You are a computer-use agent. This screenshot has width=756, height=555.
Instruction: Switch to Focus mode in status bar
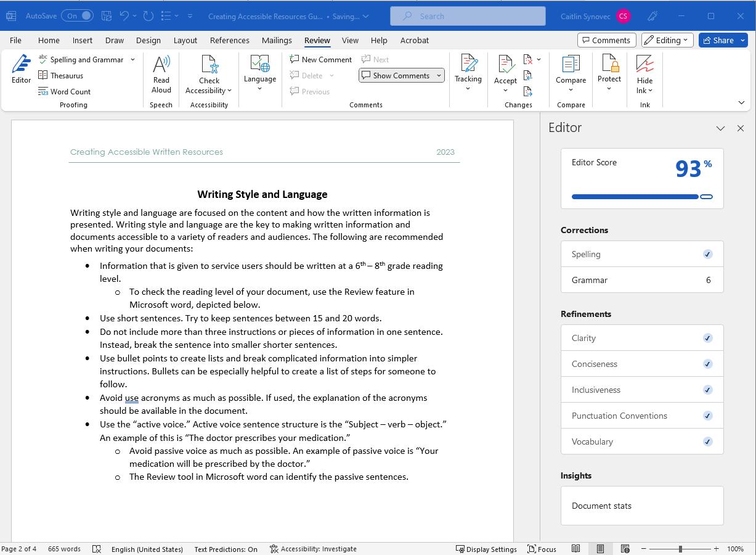pyautogui.click(x=542, y=549)
